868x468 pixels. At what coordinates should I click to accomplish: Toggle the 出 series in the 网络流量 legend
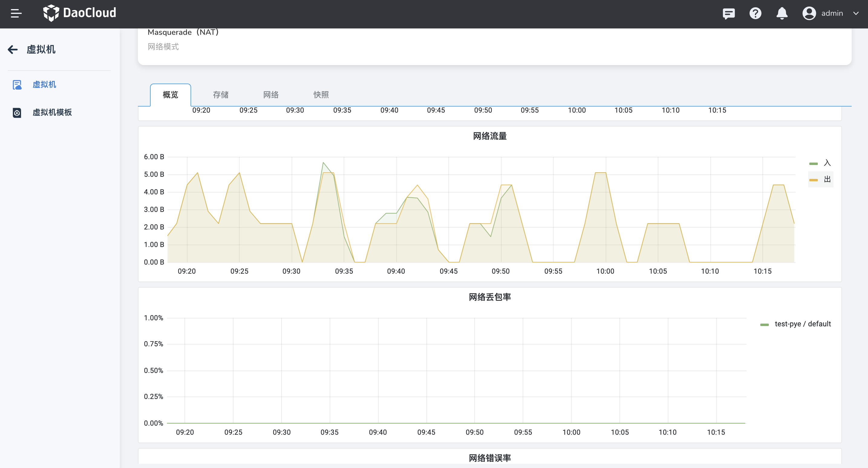click(827, 180)
